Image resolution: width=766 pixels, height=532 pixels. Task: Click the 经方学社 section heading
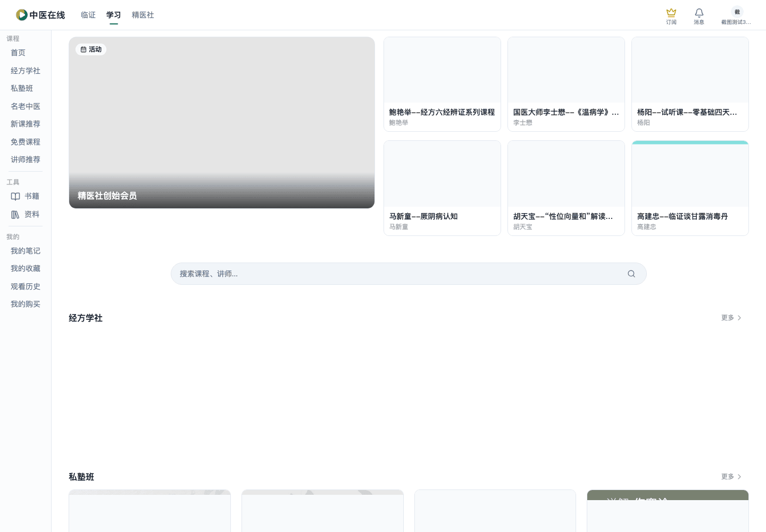86,318
